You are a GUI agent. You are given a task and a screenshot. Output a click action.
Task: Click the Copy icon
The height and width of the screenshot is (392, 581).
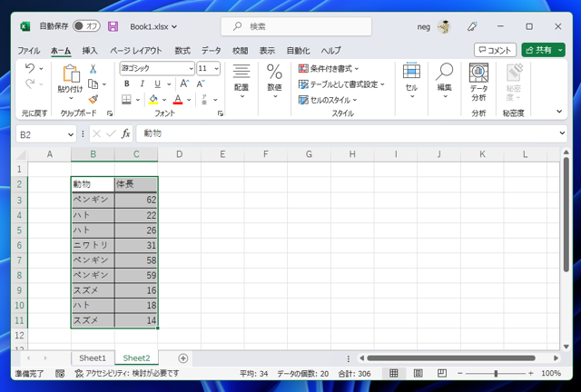point(93,84)
